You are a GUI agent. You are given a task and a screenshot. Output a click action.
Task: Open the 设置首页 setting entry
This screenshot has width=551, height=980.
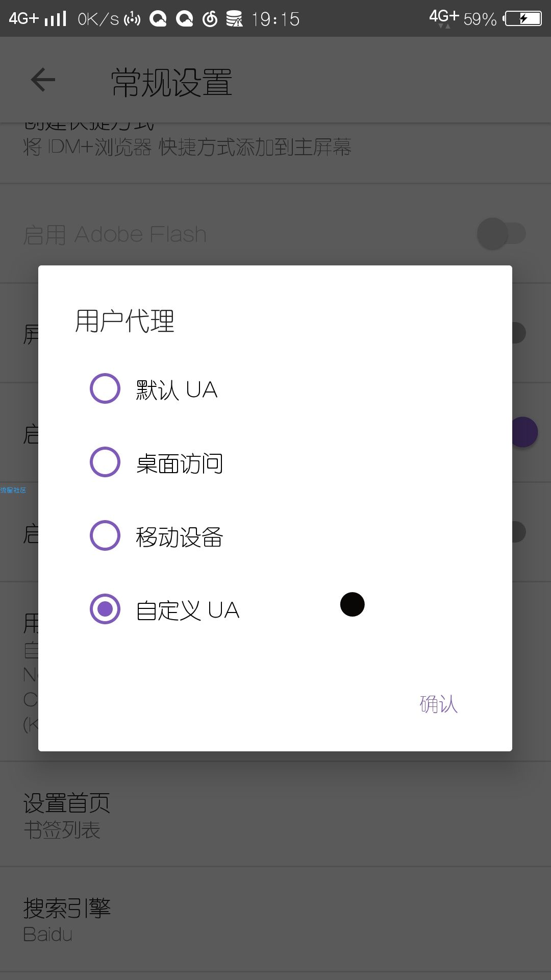click(x=275, y=815)
